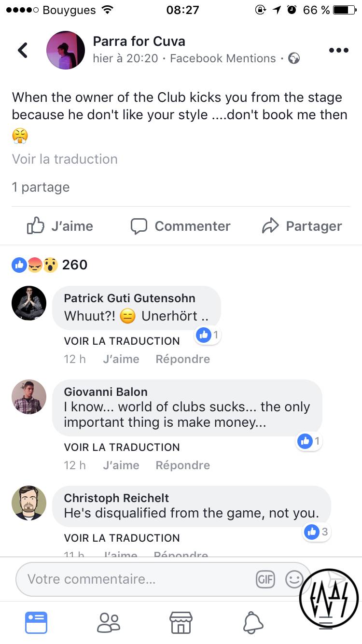The width and height of the screenshot is (362, 644).
Task: Open the emoji smiley picker
Action: pyautogui.click(x=294, y=579)
